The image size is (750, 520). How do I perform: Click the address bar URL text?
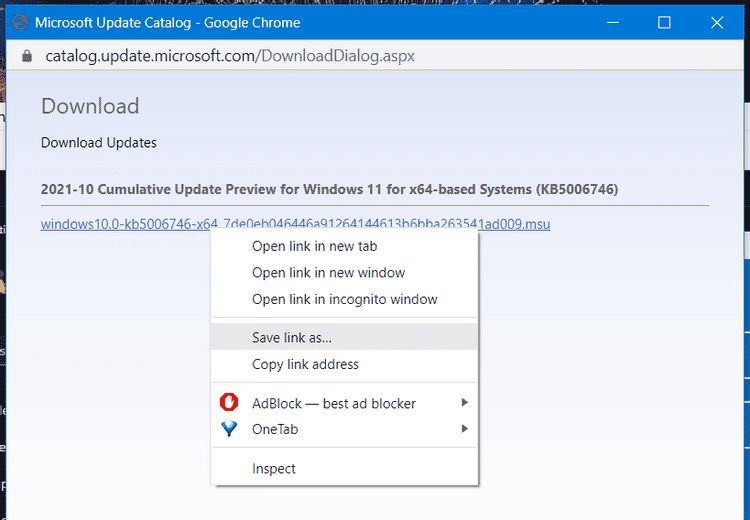pyautogui.click(x=230, y=56)
